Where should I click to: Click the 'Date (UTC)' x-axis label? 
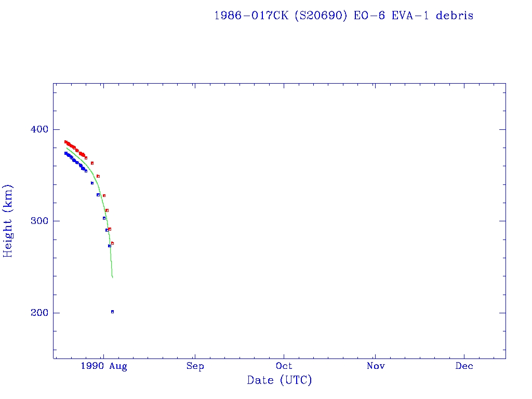click(280, 380)
